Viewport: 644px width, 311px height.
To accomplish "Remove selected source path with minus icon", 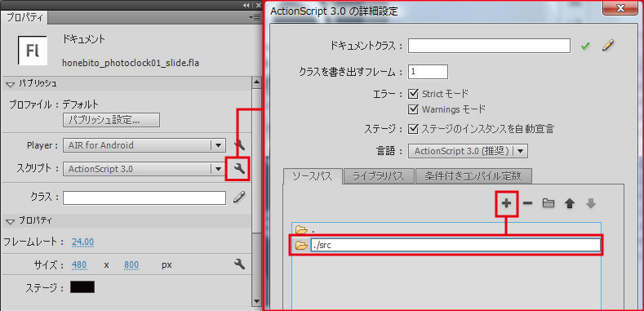I will [528, 203].
